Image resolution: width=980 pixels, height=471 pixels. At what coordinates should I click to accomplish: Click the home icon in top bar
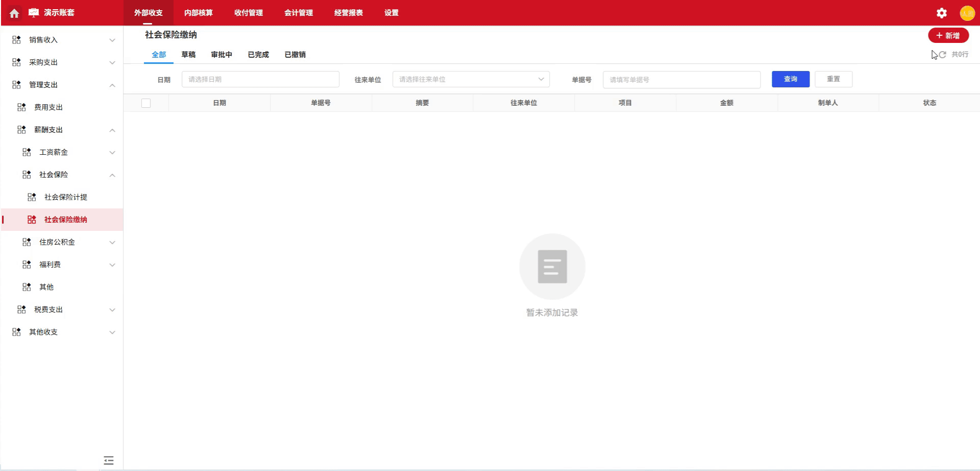[14, 13]
